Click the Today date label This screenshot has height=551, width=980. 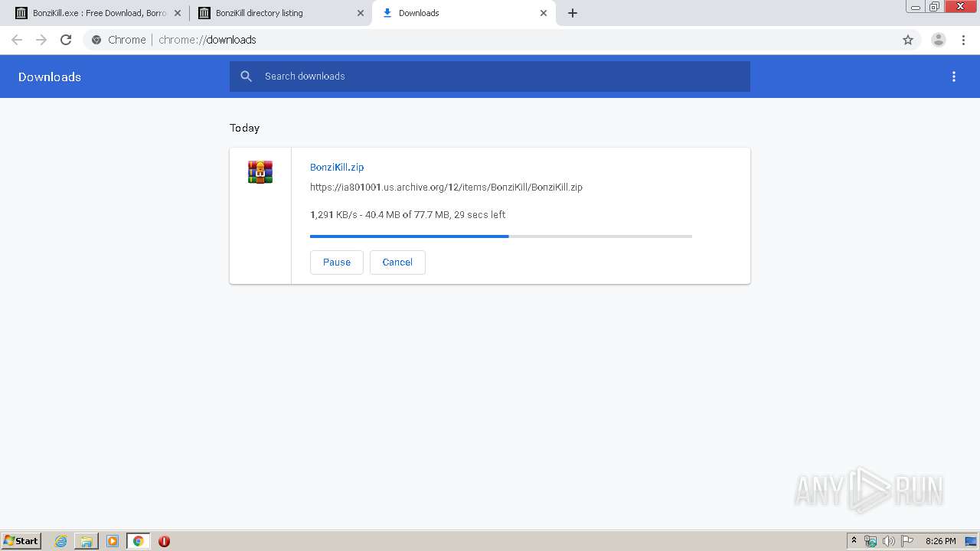pos(245,128)
